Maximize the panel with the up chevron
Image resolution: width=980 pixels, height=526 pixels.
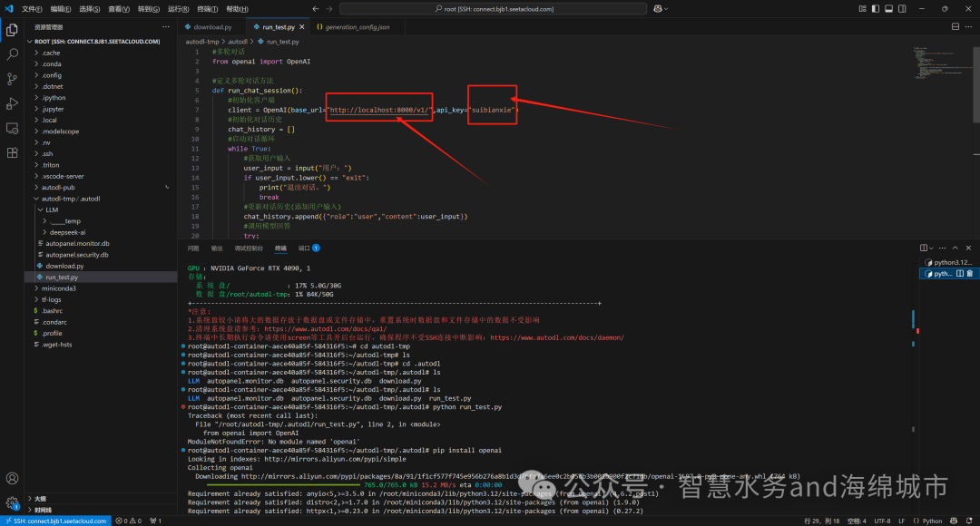click(x=955, y=248)
